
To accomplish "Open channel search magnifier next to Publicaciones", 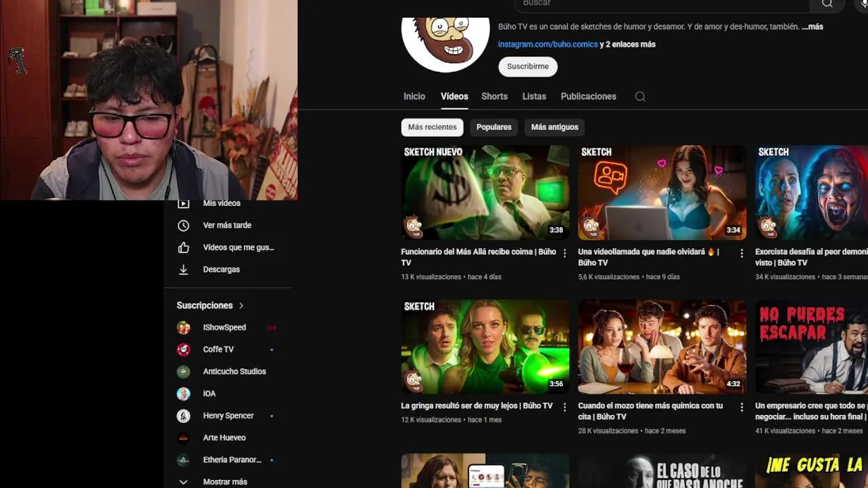I will (640, 96).
